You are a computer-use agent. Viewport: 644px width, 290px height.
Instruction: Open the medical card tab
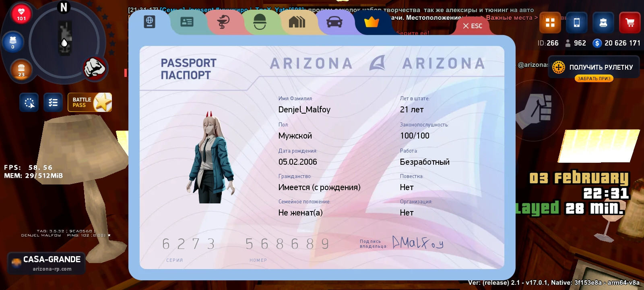[x=223, y=22]
